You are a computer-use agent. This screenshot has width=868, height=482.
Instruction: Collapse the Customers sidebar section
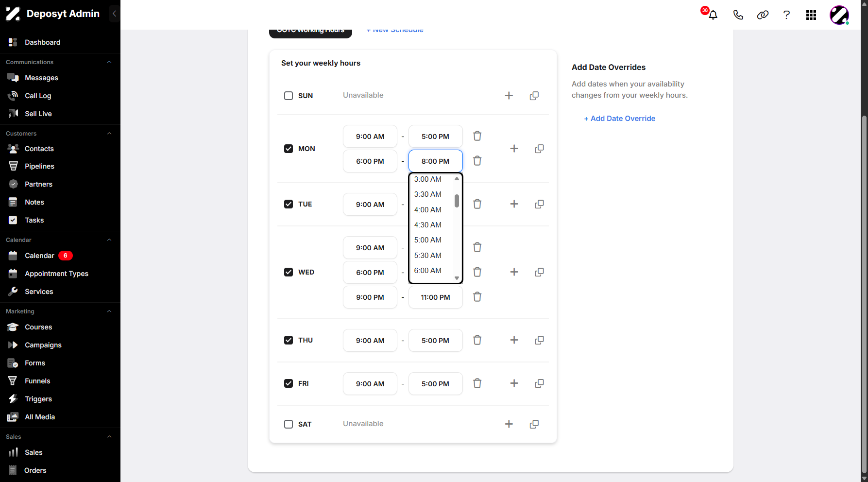point(109,134)
